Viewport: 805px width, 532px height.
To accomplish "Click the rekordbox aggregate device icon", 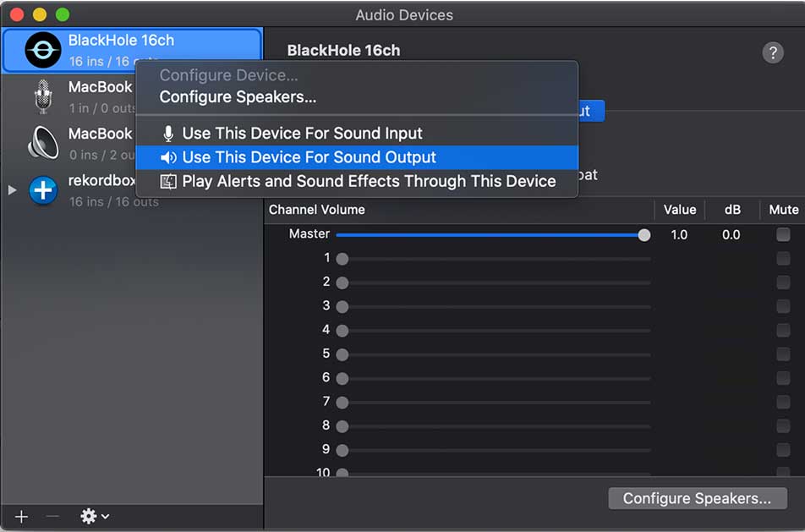I will coord(42,190).
